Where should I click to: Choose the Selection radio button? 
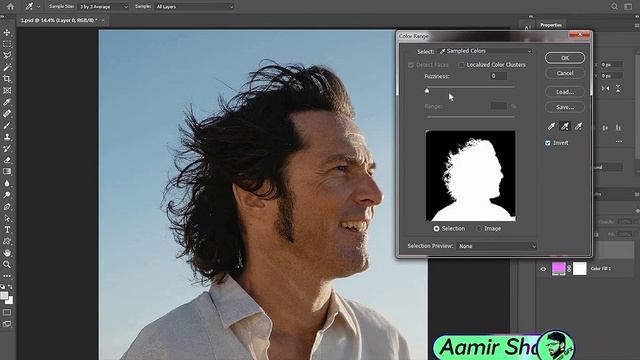pos(436,229)
